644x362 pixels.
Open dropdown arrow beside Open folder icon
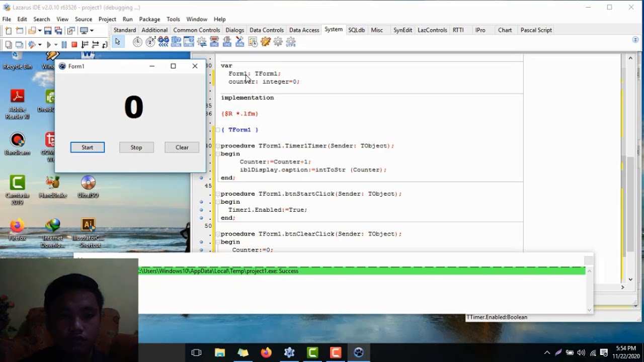(39, 31)
